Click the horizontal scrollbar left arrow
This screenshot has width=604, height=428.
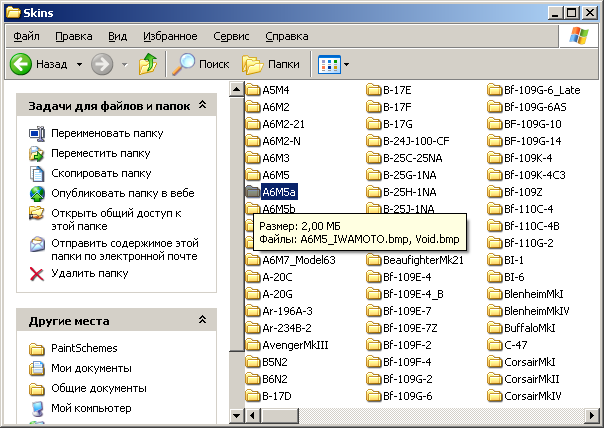tap(253, 416)
